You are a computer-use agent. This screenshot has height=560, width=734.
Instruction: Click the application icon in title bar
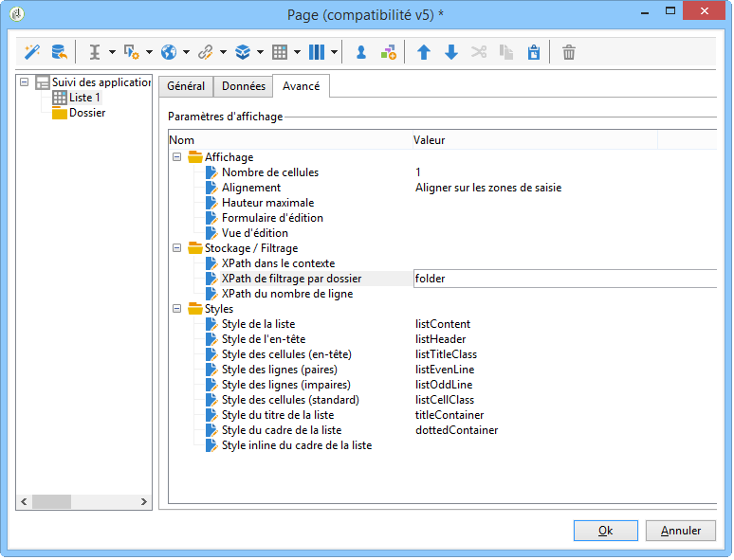17,14
